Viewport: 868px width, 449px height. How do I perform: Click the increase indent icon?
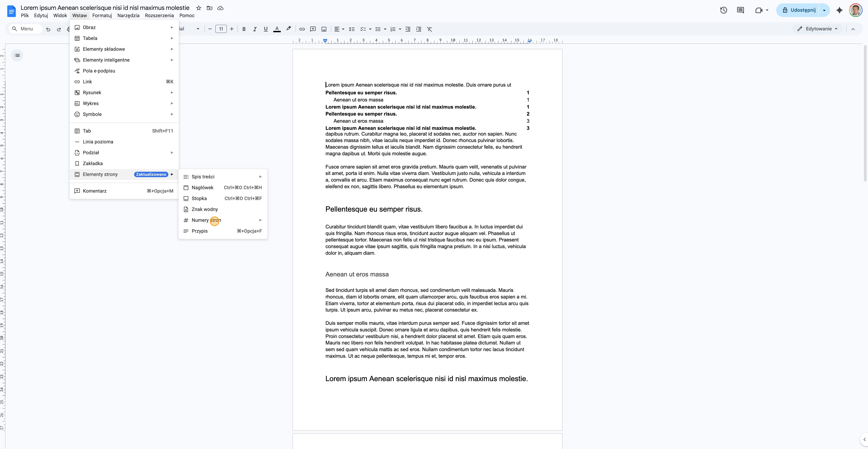[x=419, y=29]
